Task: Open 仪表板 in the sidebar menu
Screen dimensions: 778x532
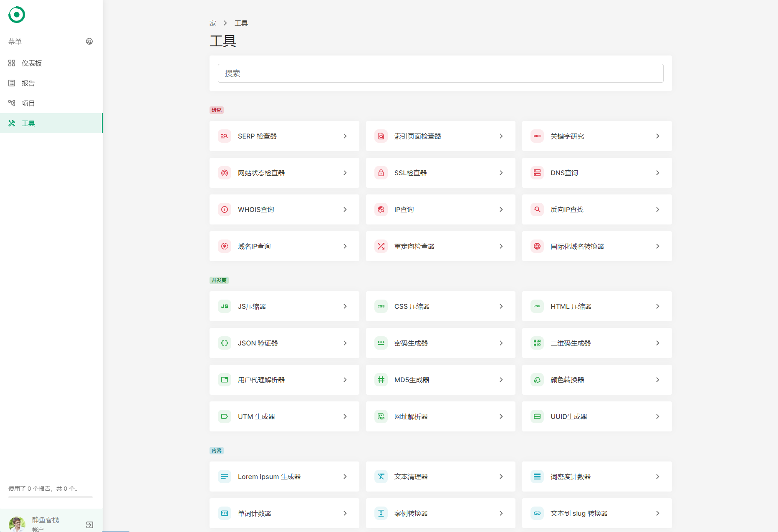Action: [32, 63]
